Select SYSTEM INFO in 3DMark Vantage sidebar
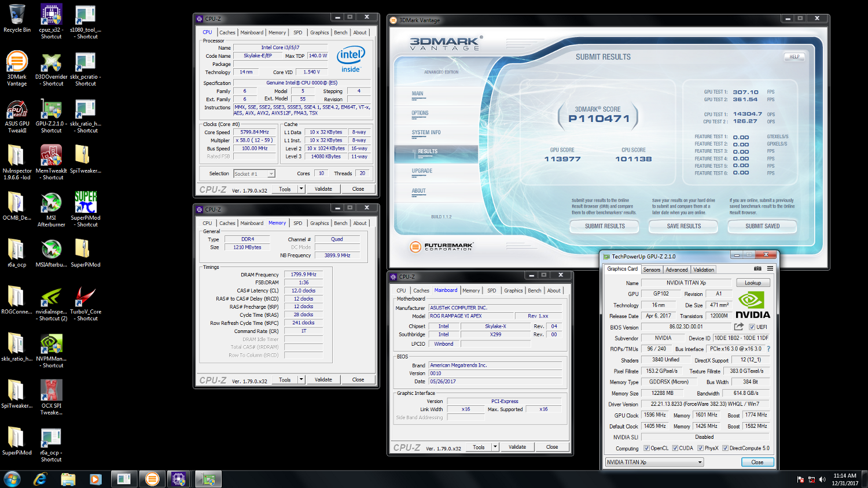Screen dimensions: 868x488 pos(426,132)
